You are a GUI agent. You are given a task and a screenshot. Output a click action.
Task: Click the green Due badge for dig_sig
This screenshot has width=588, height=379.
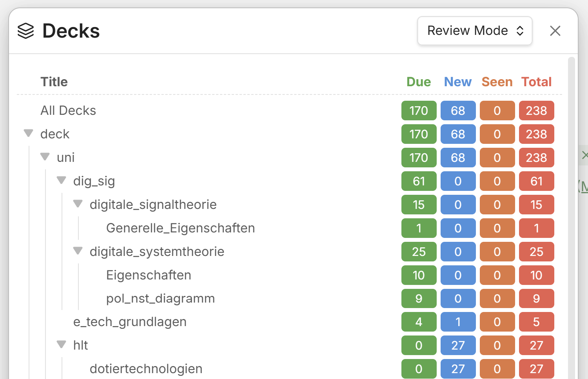tap(419, 181)
